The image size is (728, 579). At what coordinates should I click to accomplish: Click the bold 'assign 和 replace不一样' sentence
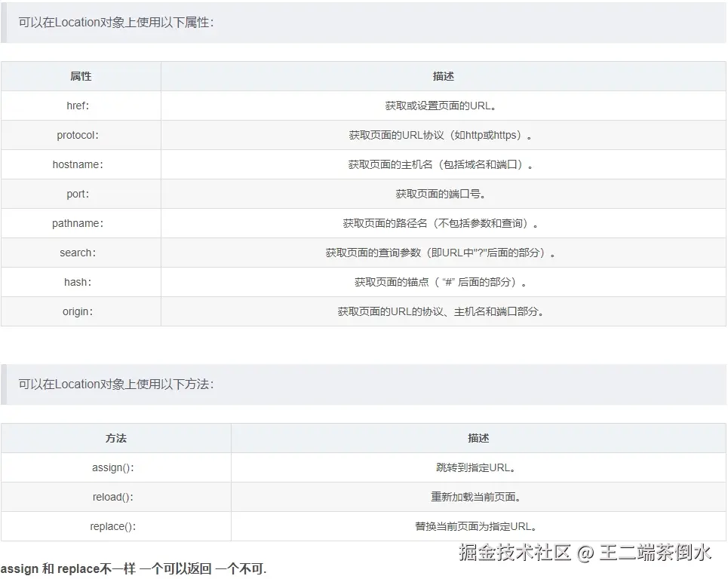[68, 568]
